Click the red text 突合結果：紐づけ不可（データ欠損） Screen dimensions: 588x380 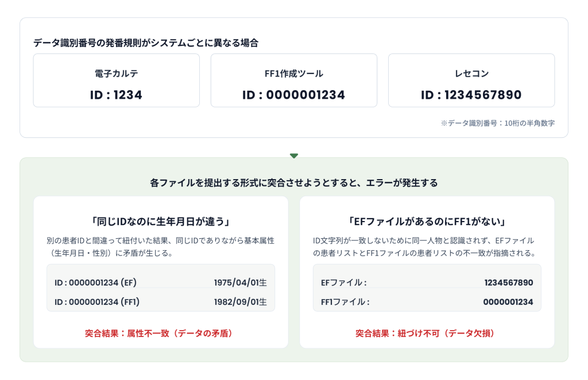(427, 333)
